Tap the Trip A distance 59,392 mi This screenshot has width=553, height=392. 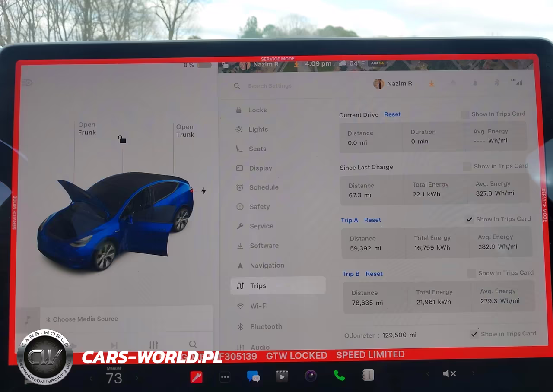tap(365, 248)
